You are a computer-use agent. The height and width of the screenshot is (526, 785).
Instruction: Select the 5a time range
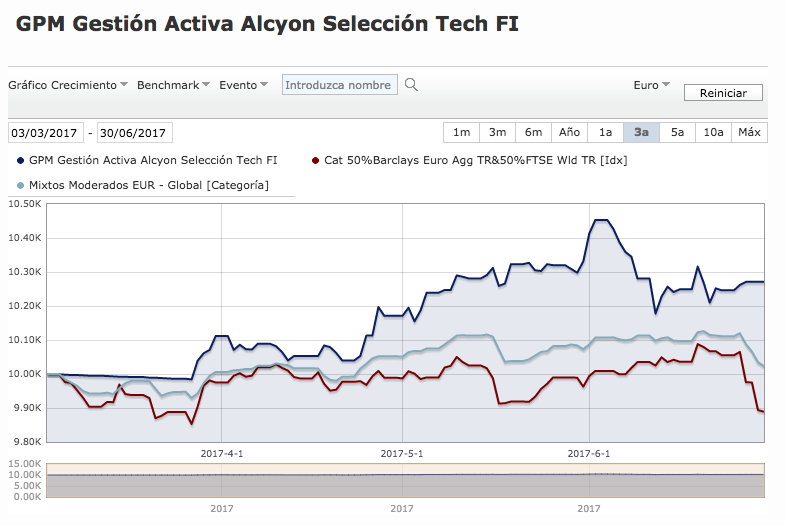(677, 133)
